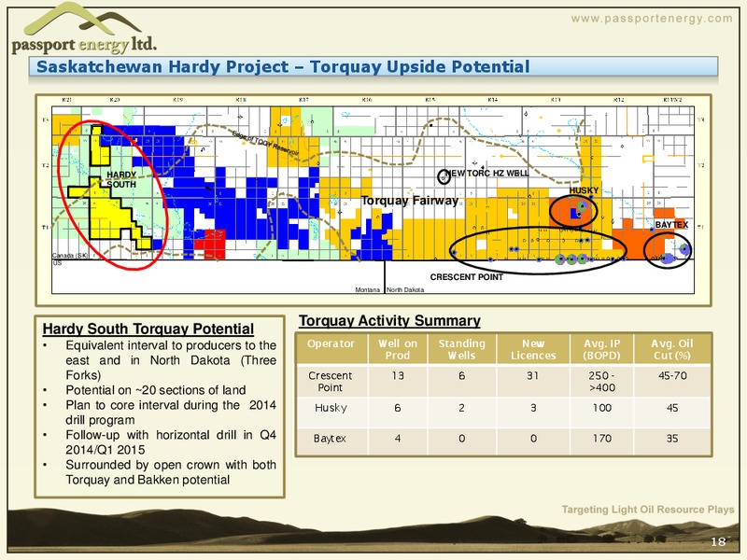Click the passport energy ltd. logo
This screenshot has height=560, width=747.
84,28
